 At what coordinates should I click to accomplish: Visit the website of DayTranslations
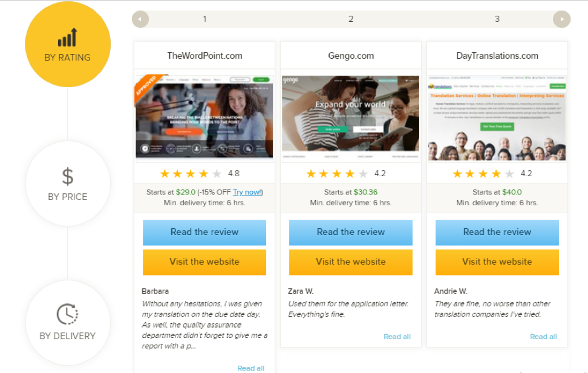click(x=497, y=262)
